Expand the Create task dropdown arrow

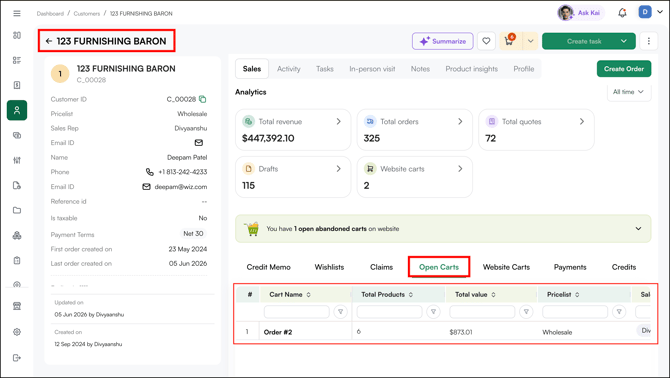click(624, 41)
